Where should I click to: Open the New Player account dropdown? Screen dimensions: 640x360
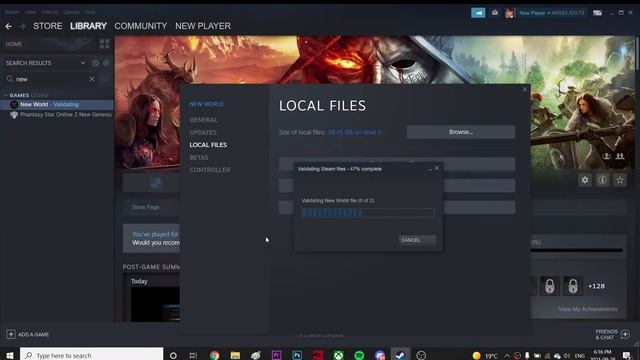point(551,13)
